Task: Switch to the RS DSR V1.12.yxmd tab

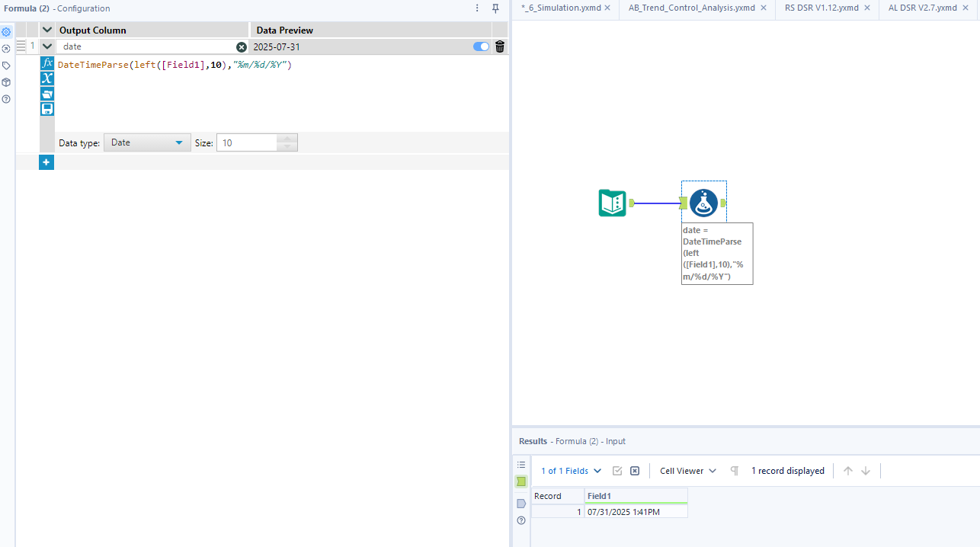Action: click(819, 8)
